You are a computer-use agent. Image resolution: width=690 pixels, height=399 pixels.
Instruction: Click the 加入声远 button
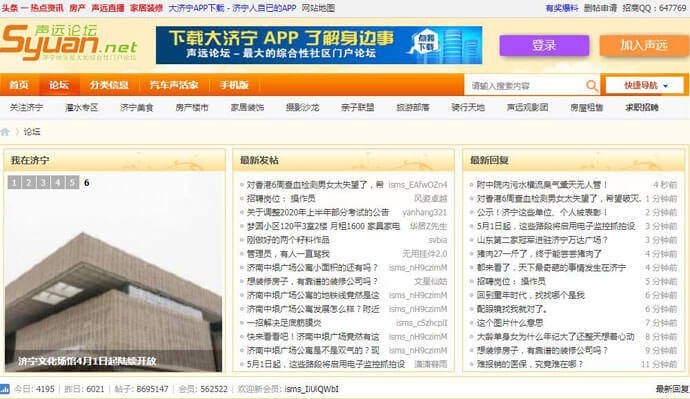(x=644, y=45)
